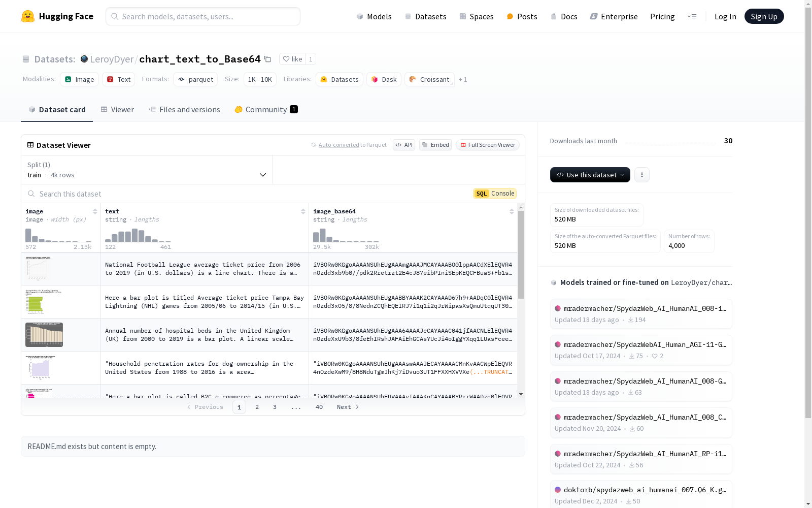Click the Sign Up button
This screenshot has width=812, height=508.
click(764, 16)
